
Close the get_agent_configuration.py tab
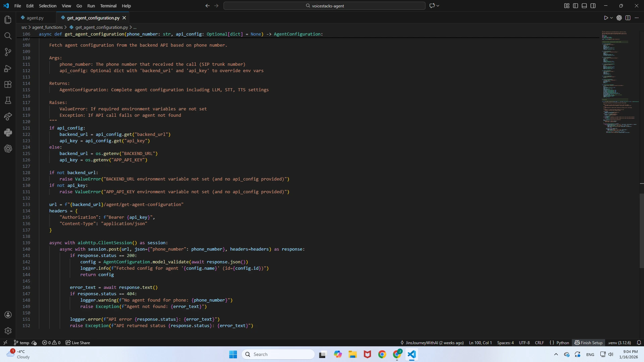pos(124,18)
